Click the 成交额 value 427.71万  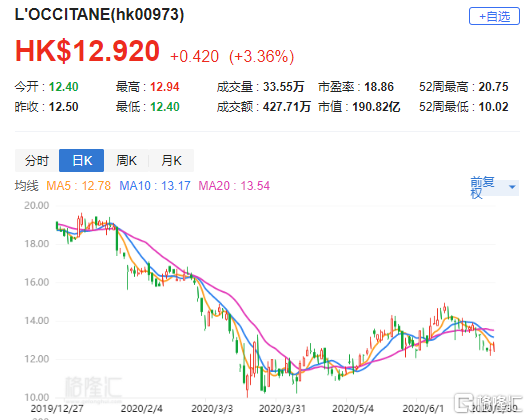click(x=287, y=107)
